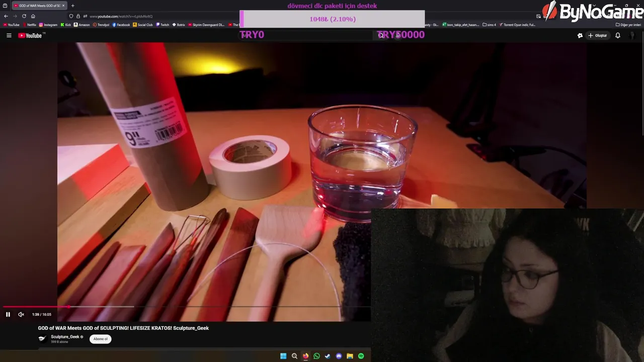Open the YouTube account avatar menu
Viewport: 644px width, 362px height.
pyautogui.click(x=632, y=35)
